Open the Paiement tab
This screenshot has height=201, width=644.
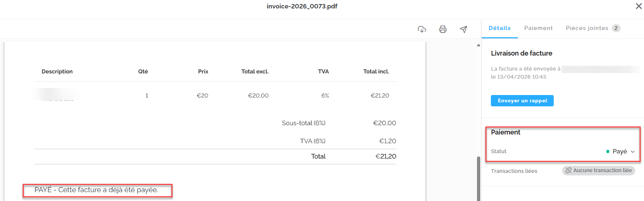pos(538,28)
